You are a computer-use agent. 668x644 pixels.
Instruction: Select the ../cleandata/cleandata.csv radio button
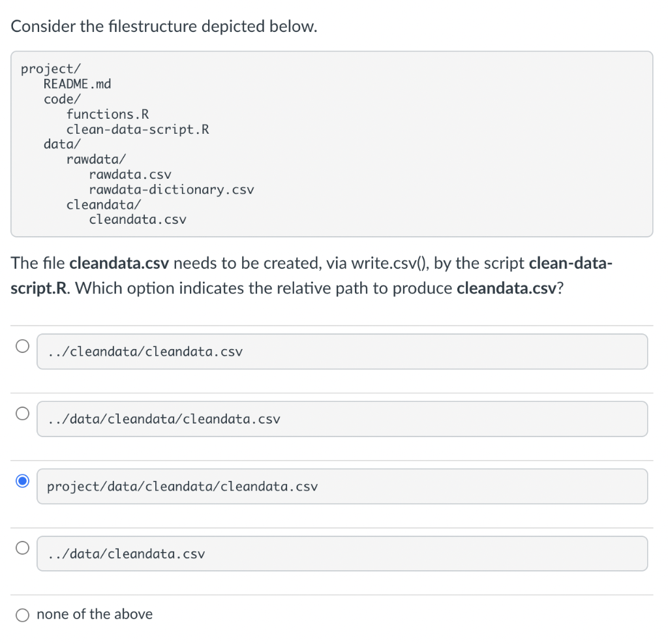(x=23, y=346)
